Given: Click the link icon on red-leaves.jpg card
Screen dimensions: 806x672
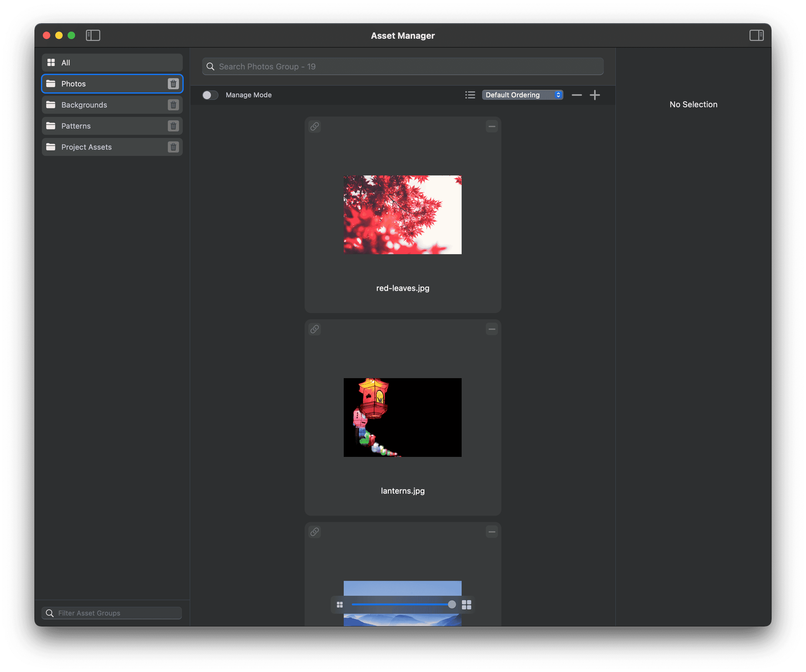Looking at the screenshot, I should pyautogui.click(x=315, y=126).
